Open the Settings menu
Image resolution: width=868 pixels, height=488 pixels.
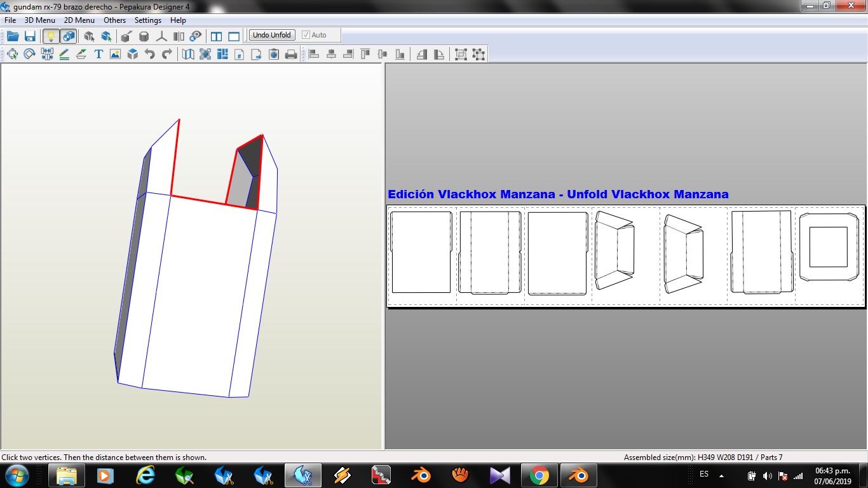point(147,20)
